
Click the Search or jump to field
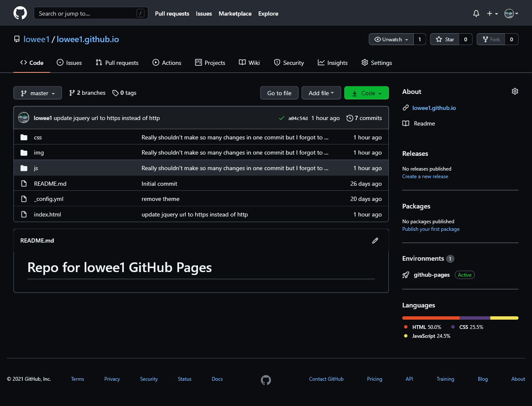(91, 13)
